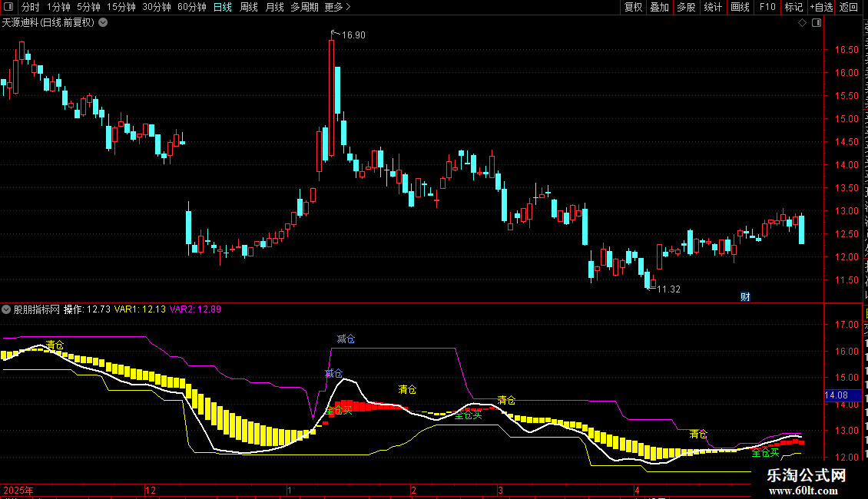Click the 返回 back button
868x499 pixels.
coord(848,7)
